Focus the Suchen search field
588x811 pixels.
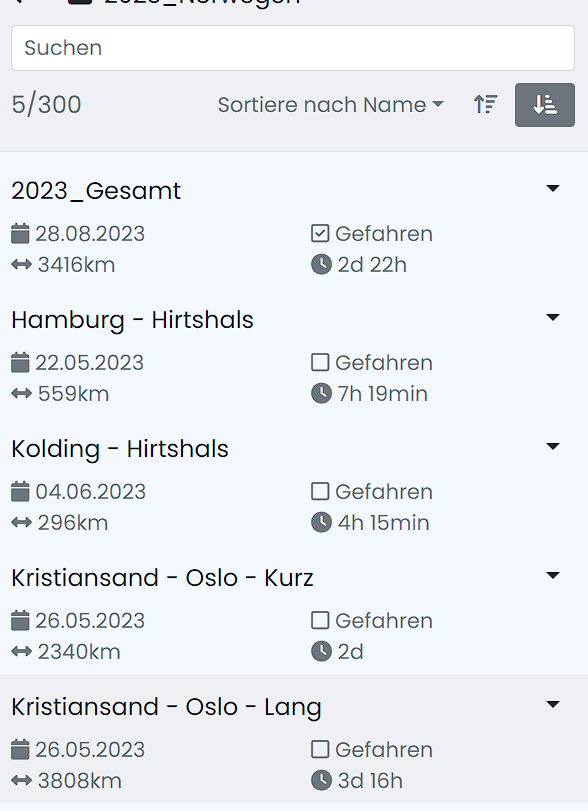[x=293, y=48]
